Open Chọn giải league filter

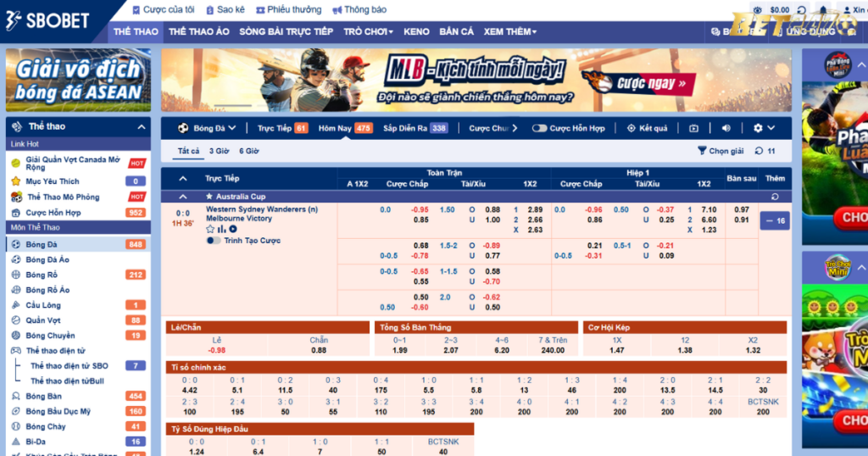point(721,151)
